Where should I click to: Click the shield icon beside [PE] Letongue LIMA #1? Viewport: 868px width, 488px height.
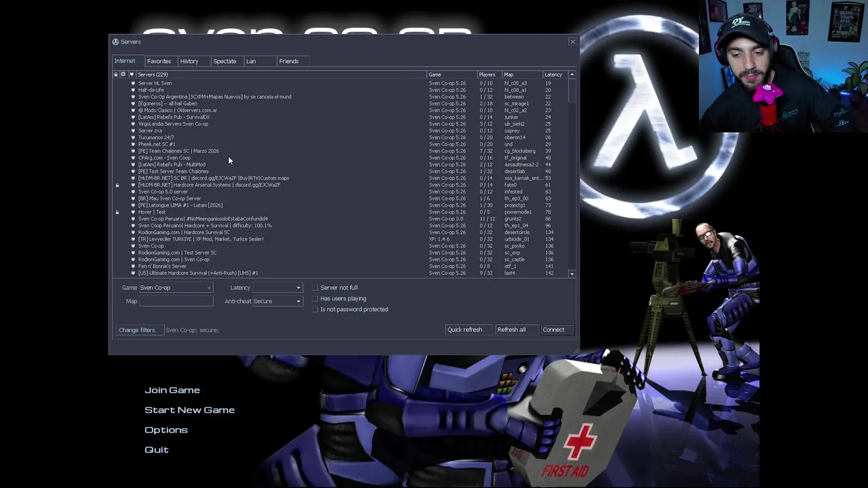point(133,205)
